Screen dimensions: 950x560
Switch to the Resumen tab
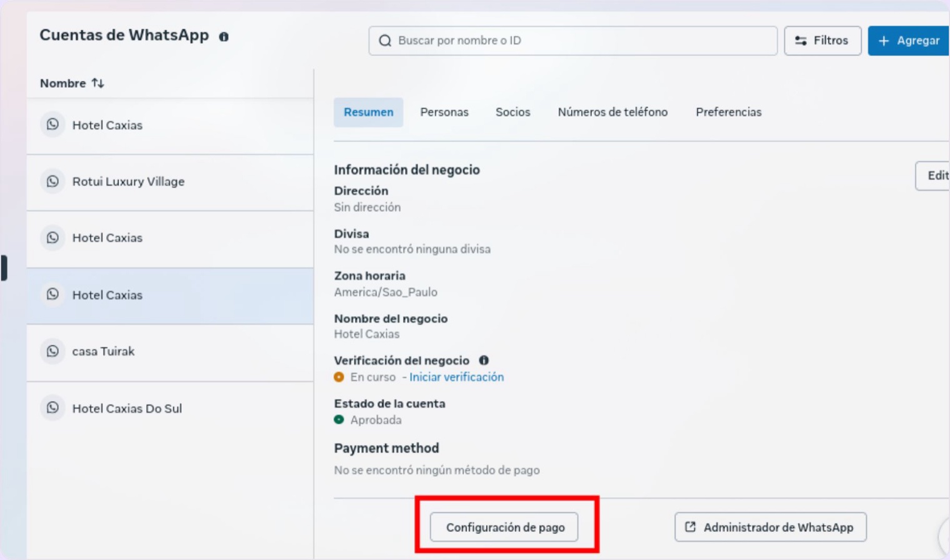(x=369, y=112)
